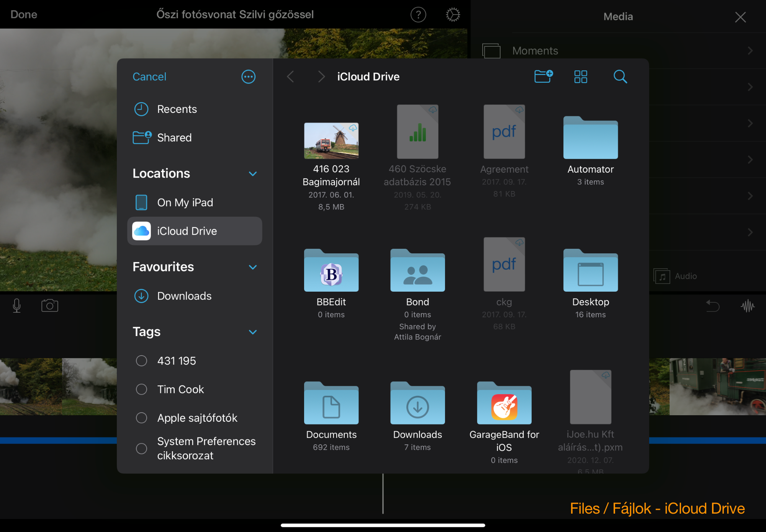
Task: Collapse the Favourites section
Action: pyautogui.click(x=252, y=267)
